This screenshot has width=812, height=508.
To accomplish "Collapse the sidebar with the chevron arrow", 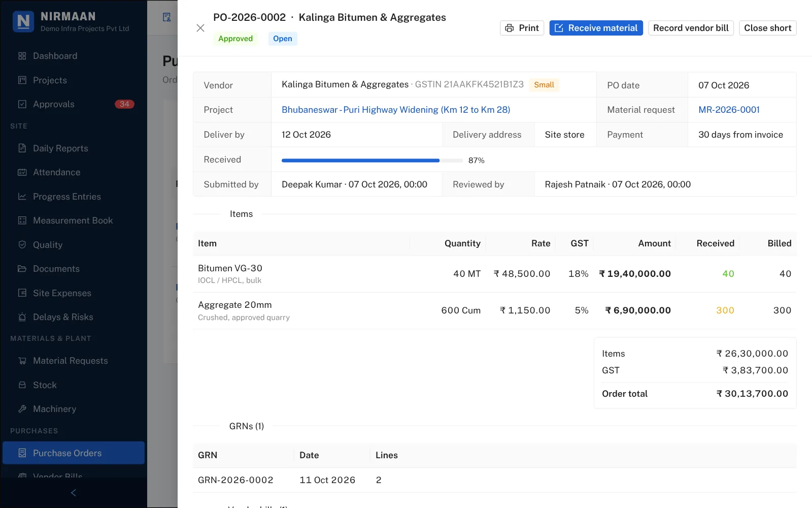I will (x=74, y=493).
